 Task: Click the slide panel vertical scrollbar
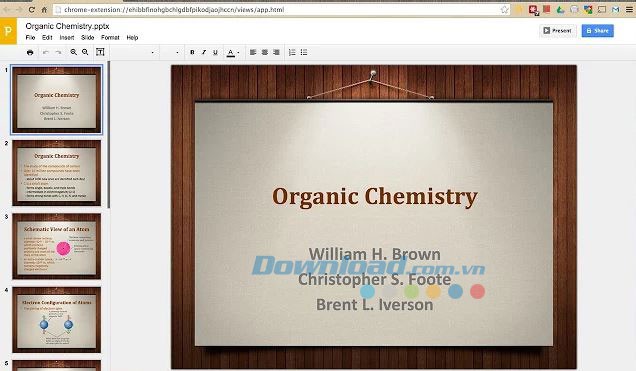[109, 136]
